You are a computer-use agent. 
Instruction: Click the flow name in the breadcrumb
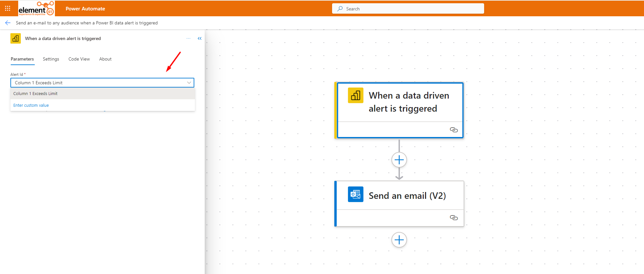(x=87, y=23)
